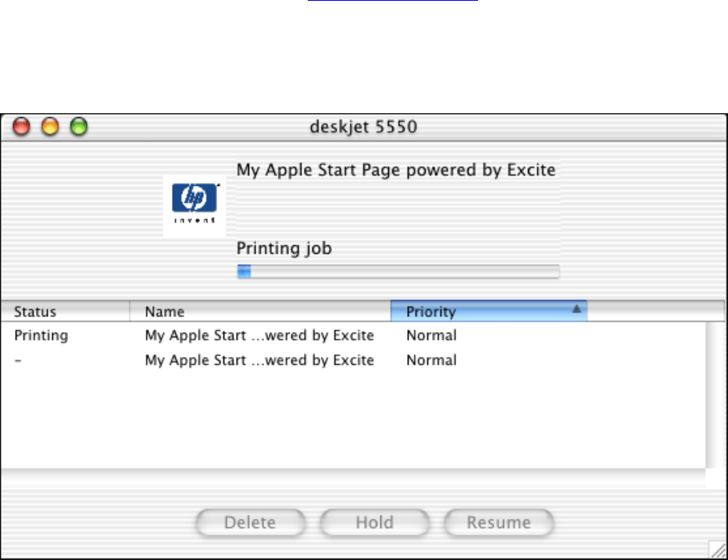Click the Resume button

click(498, 523)
